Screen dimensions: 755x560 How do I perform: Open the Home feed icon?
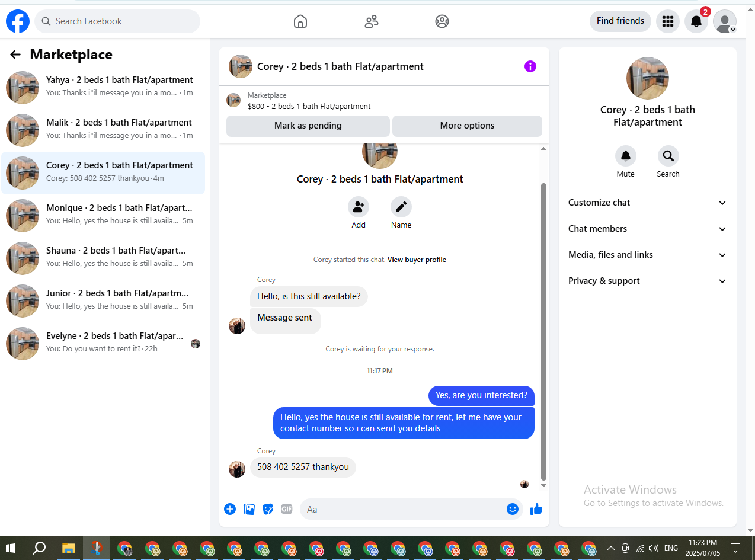point(300,21)
